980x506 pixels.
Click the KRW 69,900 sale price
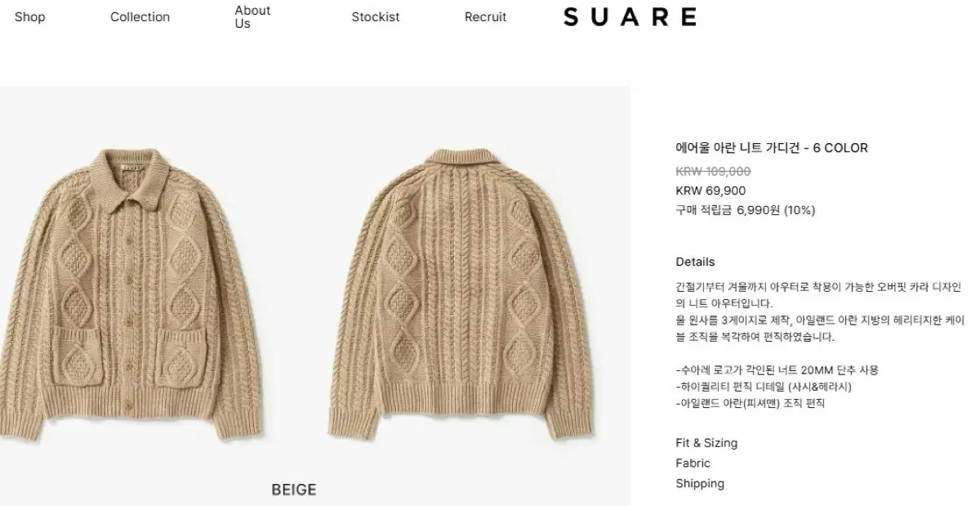pos(710,190)
